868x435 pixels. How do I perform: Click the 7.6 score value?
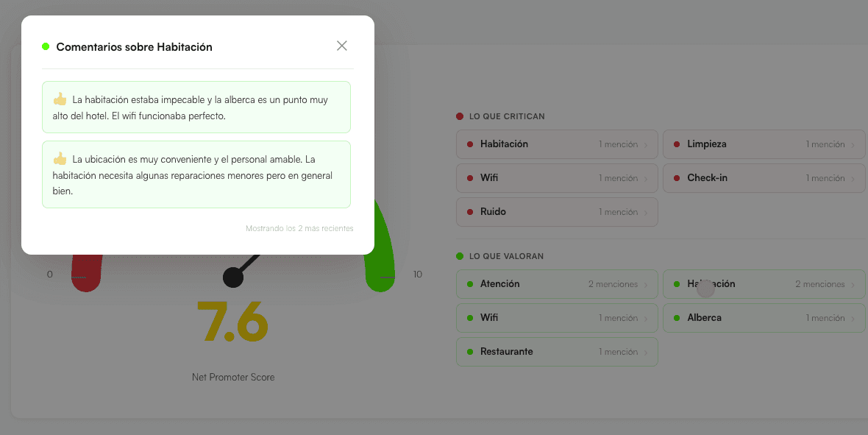point(232,322)
